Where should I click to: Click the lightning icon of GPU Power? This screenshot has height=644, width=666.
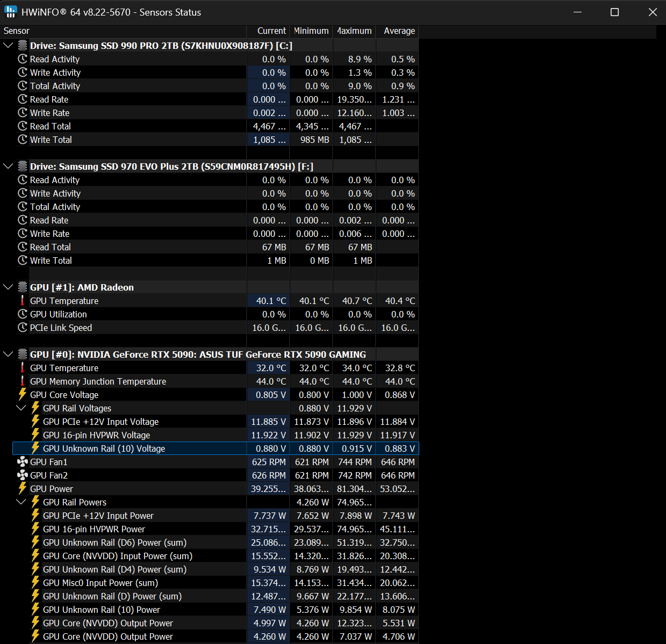click(x=23, y=489)
